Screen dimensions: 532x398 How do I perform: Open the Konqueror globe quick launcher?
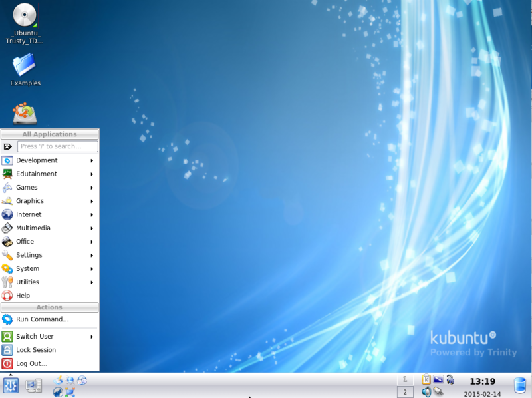[70, 380]
